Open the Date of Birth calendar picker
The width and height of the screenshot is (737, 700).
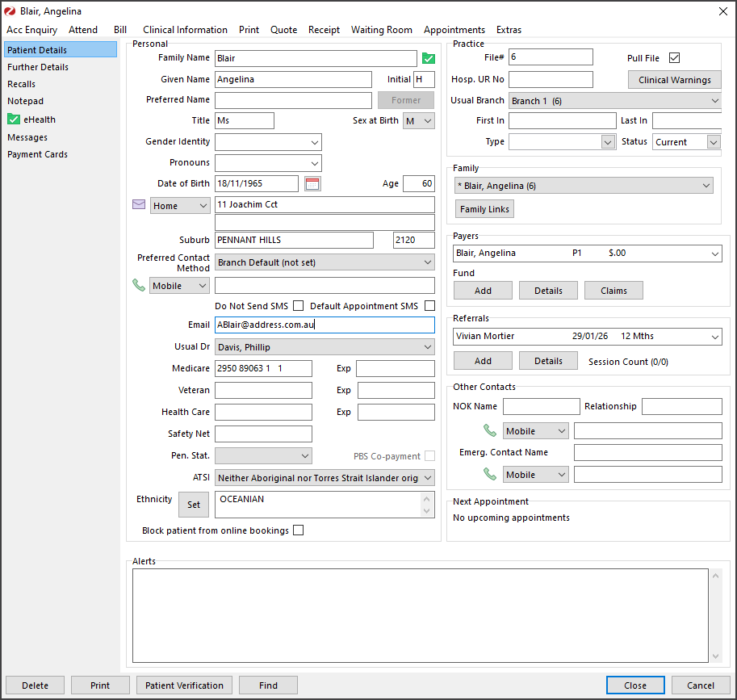[x=312, y=184]
